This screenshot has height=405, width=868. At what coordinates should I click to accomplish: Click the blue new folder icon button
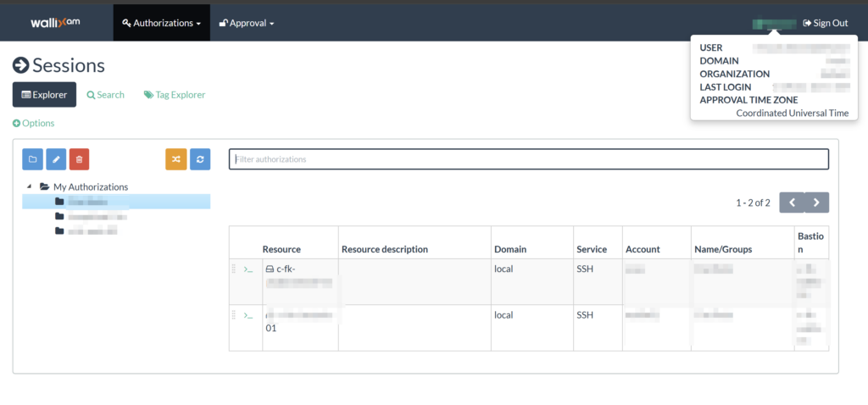[32, 158]
